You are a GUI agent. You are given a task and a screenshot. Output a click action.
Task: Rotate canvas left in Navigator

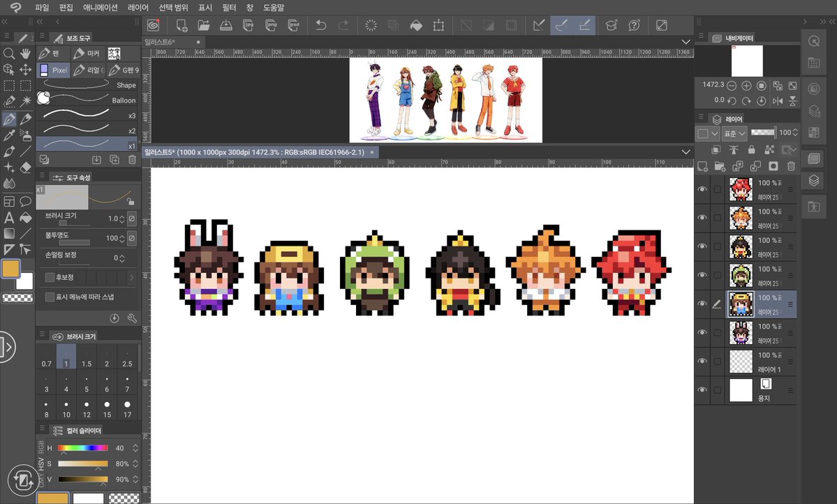(732, 101)
